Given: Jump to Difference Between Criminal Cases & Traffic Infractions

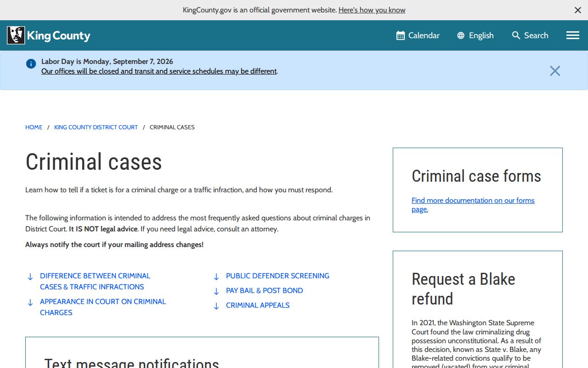Looking at the screenshot, I should click(95, 282).
